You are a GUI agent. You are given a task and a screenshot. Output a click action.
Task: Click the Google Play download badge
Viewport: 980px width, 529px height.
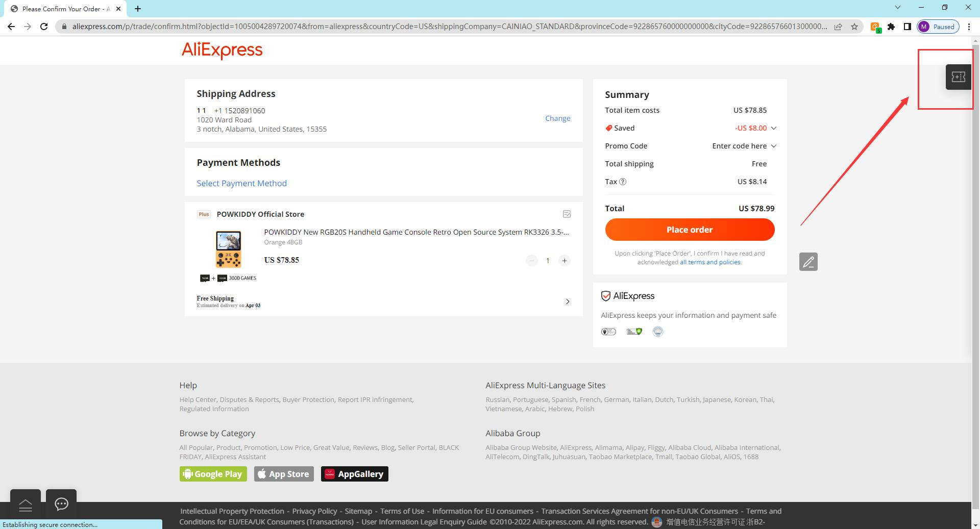[x=213, y=474]
